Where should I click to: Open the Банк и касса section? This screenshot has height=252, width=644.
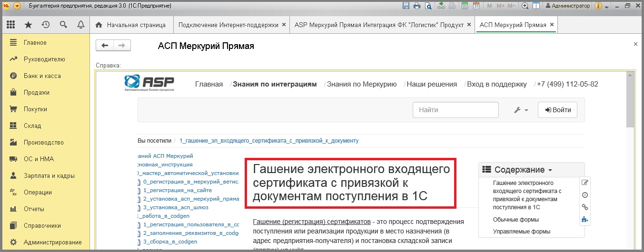[x=46, y=76]
